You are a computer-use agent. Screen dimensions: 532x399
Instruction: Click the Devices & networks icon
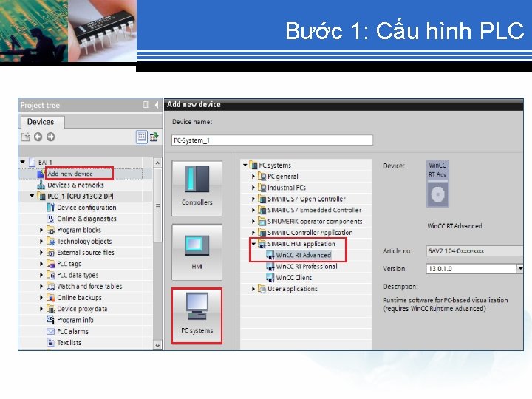[x=41, y=185]
